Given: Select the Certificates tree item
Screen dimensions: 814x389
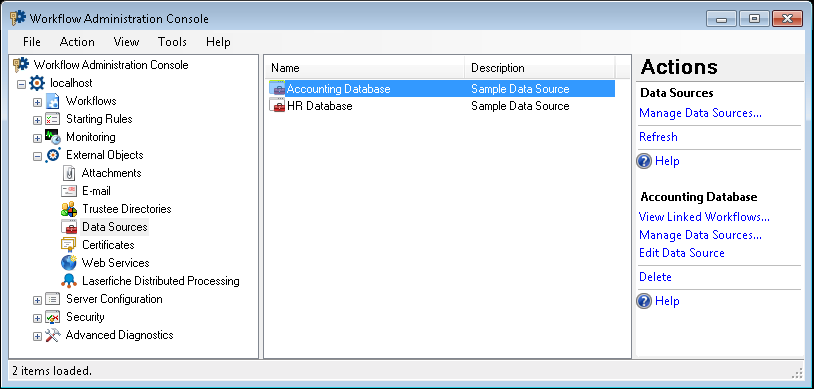Looking at the screenshot, I should (x=108, y=245).
